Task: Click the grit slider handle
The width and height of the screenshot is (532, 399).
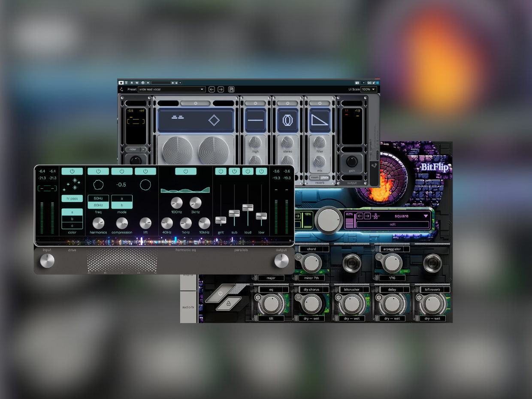Action: 221,220
